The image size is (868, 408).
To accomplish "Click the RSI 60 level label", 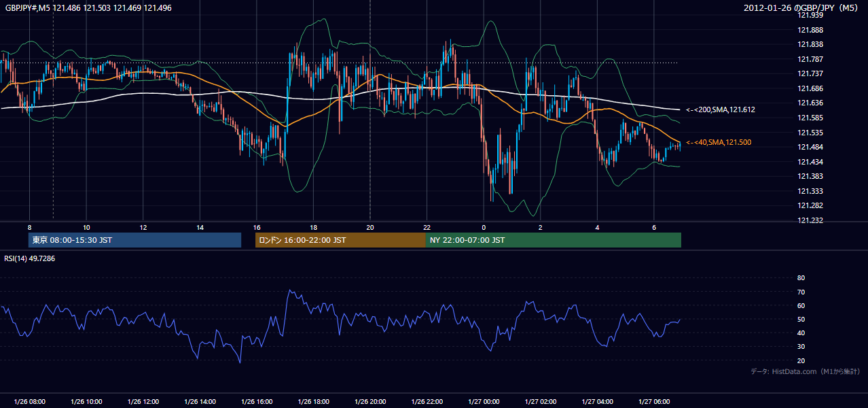I will click(801, 305).
